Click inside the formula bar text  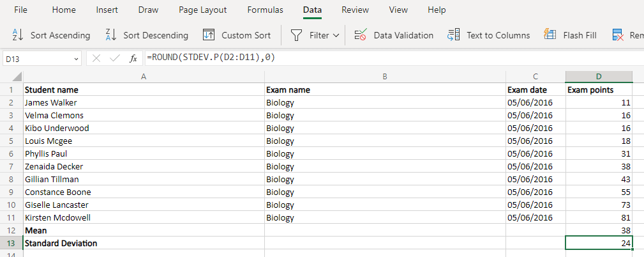(x=383, y=58)
